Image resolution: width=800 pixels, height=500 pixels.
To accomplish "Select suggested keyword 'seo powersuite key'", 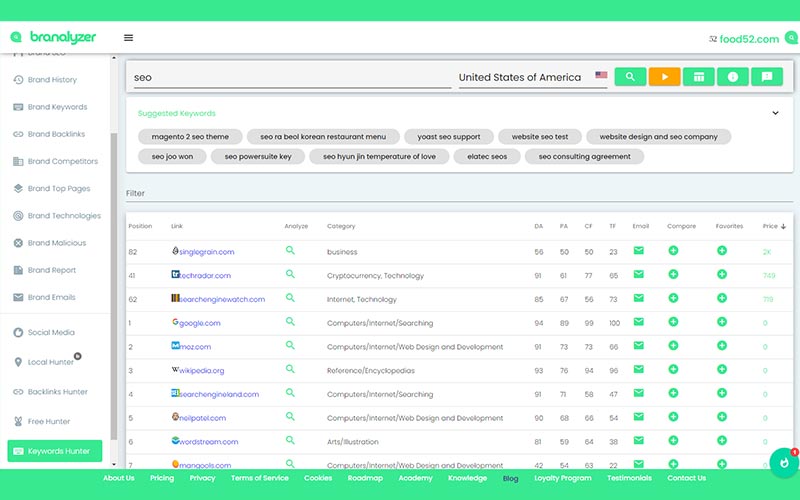I will (258, 157).
